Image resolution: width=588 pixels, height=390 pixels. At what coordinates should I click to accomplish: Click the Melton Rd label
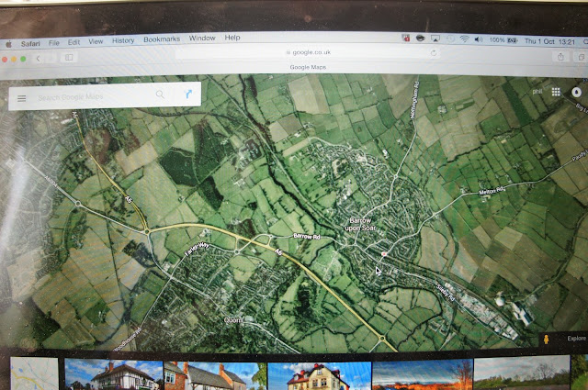492,191
